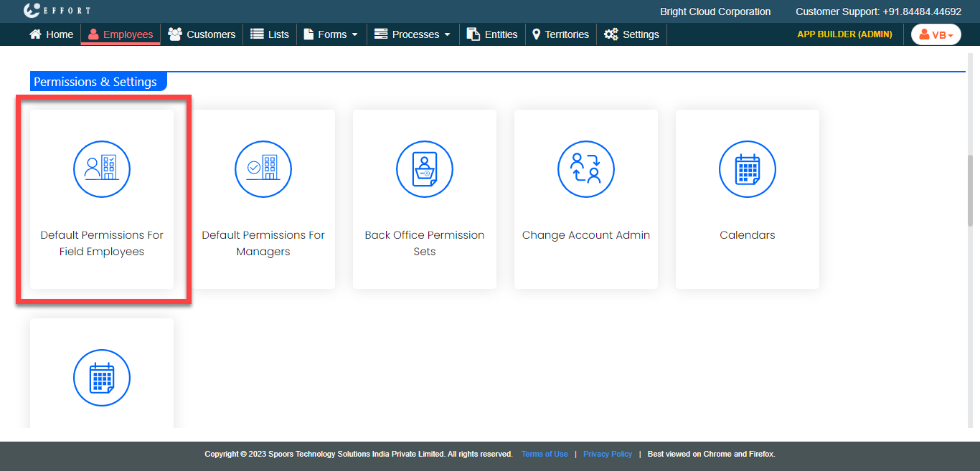Open the Privacy Policy link
This screenshot has height=471, width=980.
pos(608,454)
